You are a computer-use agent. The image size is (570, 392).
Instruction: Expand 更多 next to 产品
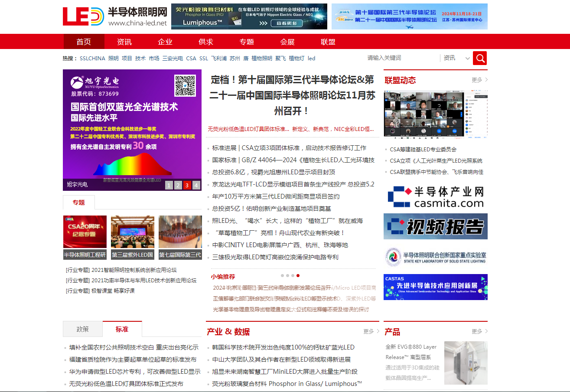pos(479,331)
